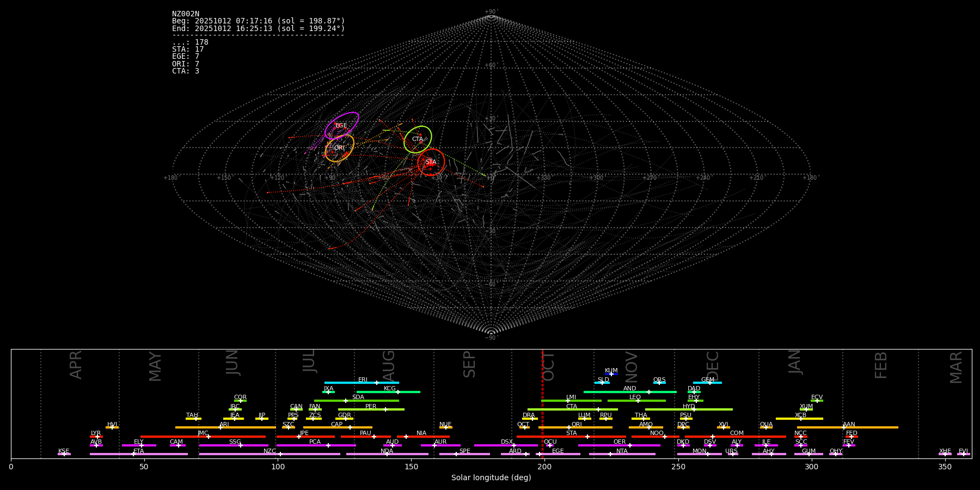The width and height of the screenshot is (980, 490).
Task: Click the 'EGE: 7' count line
Action: [x=186, y=57]
